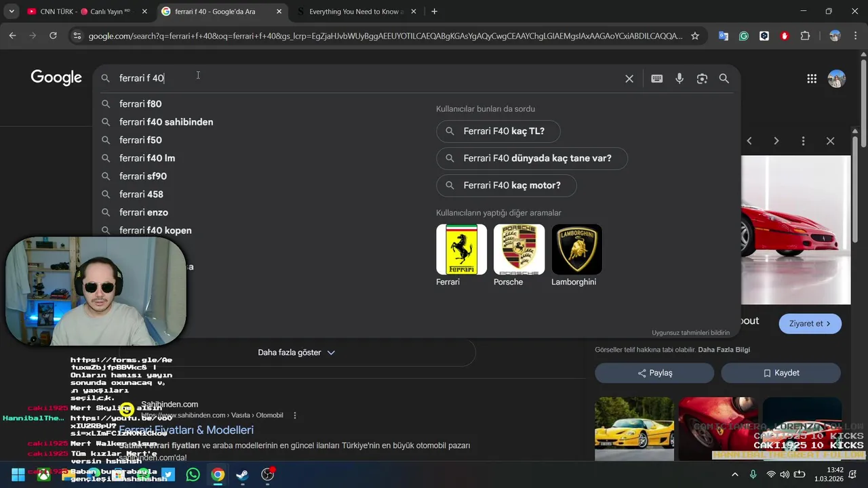Open Daha Fazla Bilgi copyright link

[724, 350]
